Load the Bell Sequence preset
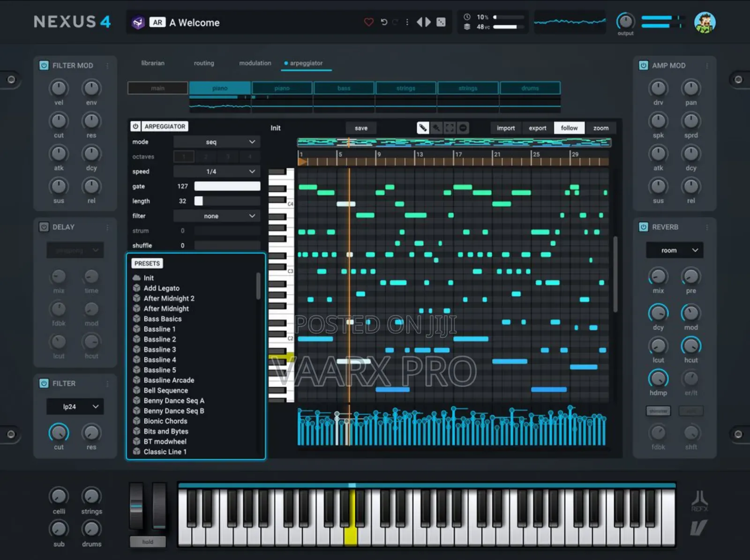Screen dimensions: 750x560 point(165,390)
